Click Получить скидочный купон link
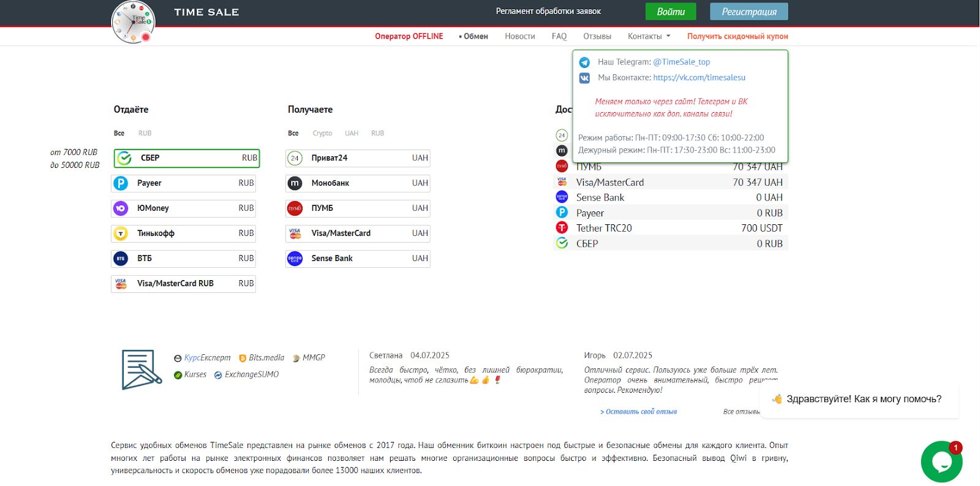 [x=737, y=37]
